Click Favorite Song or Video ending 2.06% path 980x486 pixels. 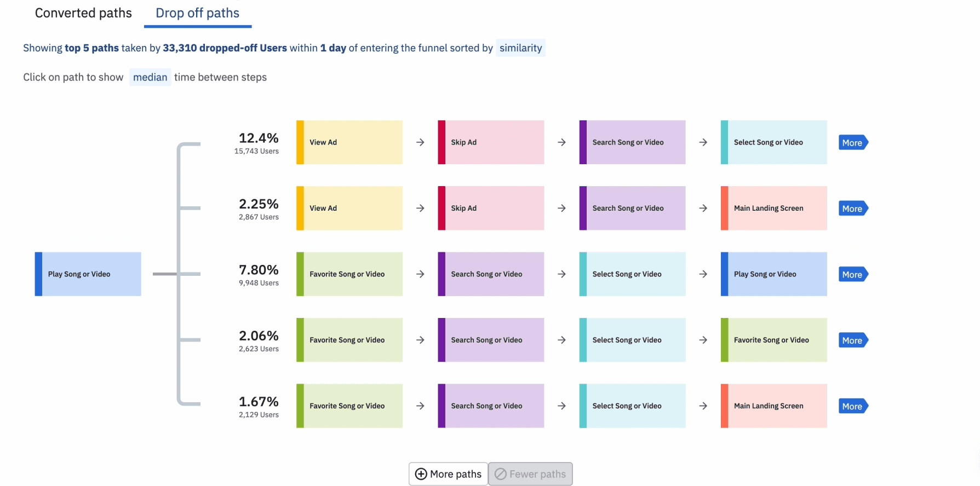773,340
